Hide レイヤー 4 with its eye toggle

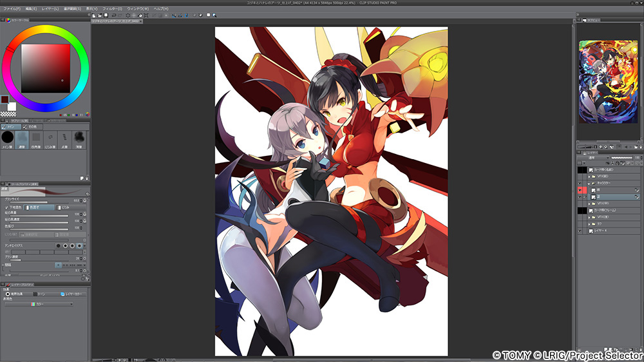click(x=580, y=231)
